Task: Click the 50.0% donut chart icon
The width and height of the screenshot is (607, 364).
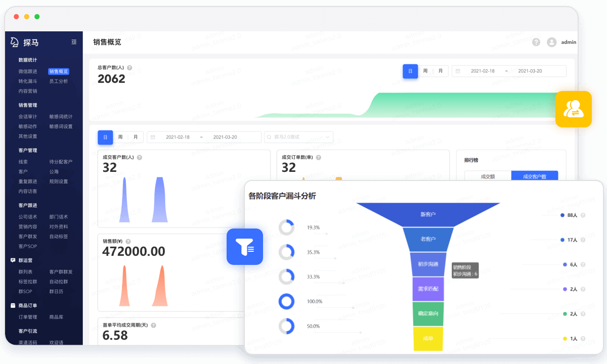Action: pos(286,326)
